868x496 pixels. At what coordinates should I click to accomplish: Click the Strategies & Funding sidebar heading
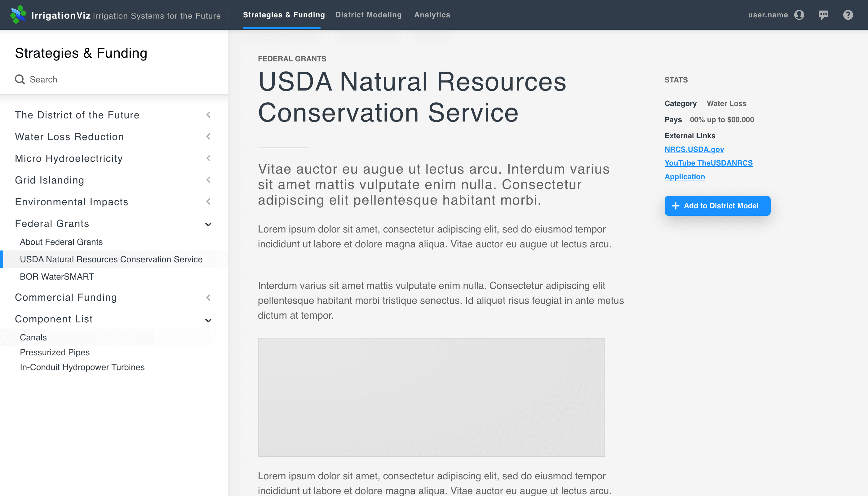click(81, 53)
